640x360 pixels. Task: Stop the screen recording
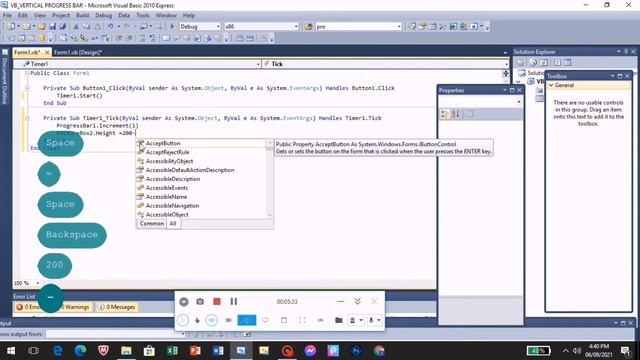(217, 302)
